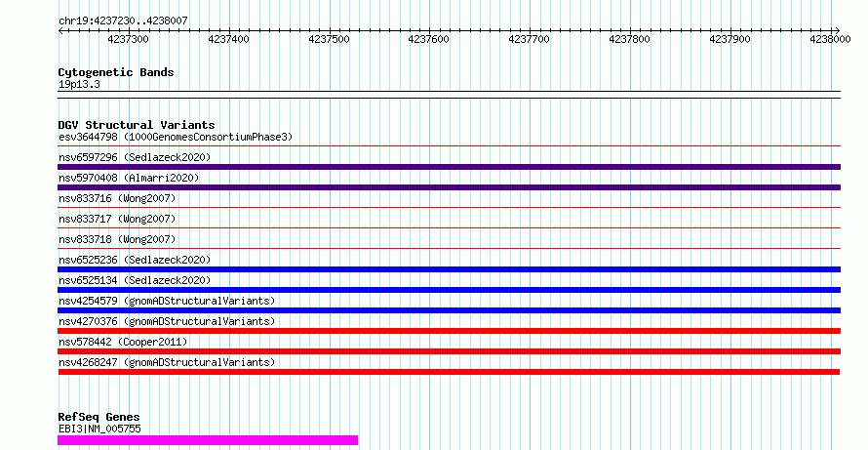Click the 4237900 ruler position label
868x450 pixels.
(730, 39)
